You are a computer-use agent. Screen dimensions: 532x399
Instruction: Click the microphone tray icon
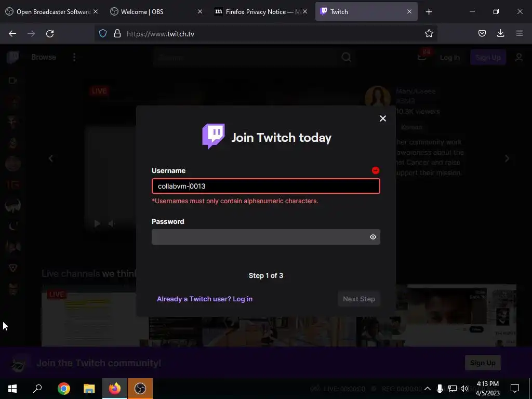click(440, 389)
